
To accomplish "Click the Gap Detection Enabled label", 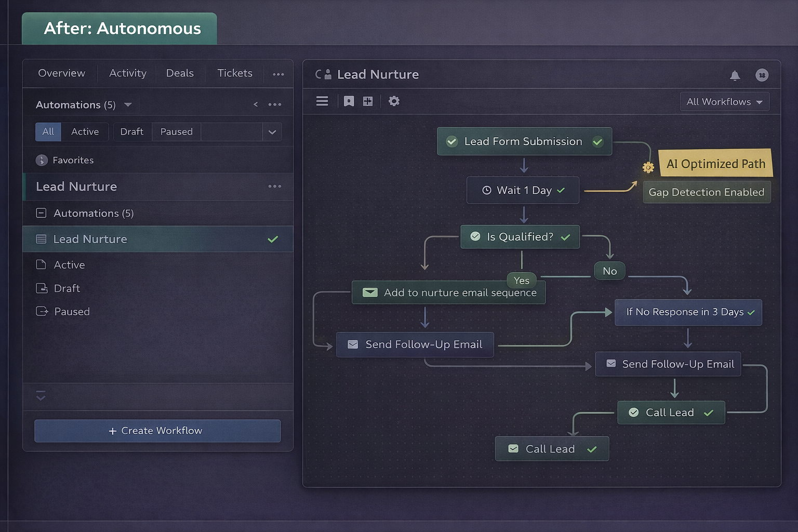I will click(x=706, y=192).
